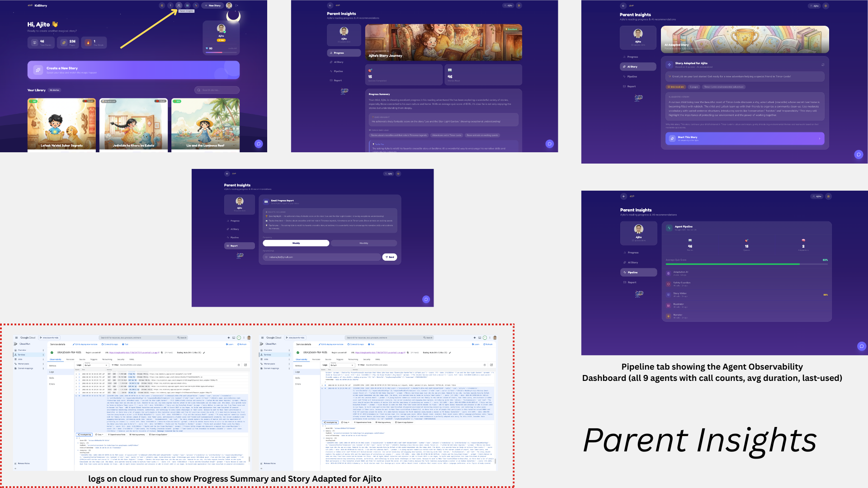The width and height of the screenshot is (868, 488).
Task: Go back using arrow on Agent Pipeline screen
Action: pos(624,196)
